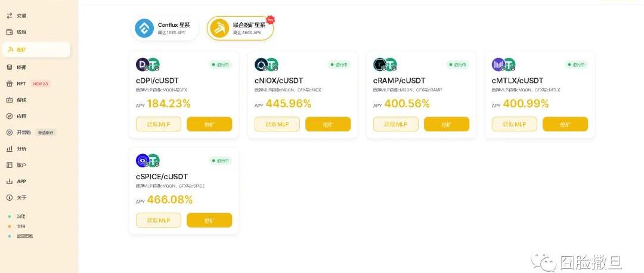
Task: Click the info icon for 关于
Action: click(x=10, y=197)
